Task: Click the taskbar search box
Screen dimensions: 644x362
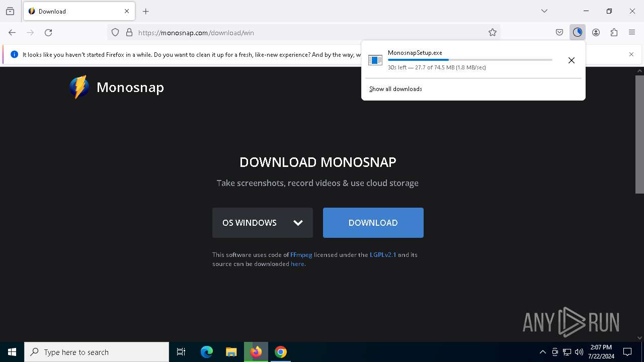Action: [x=97, y=352]
